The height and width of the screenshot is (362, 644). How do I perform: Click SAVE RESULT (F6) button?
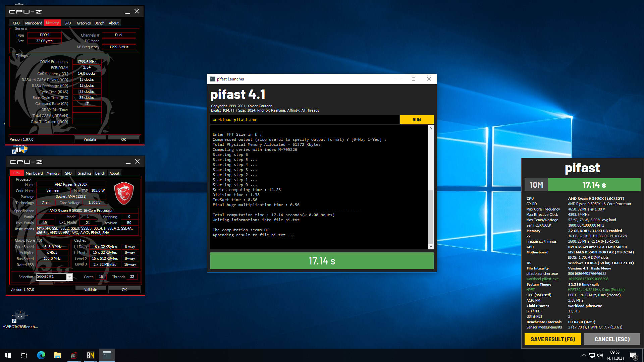pos(553,339)
